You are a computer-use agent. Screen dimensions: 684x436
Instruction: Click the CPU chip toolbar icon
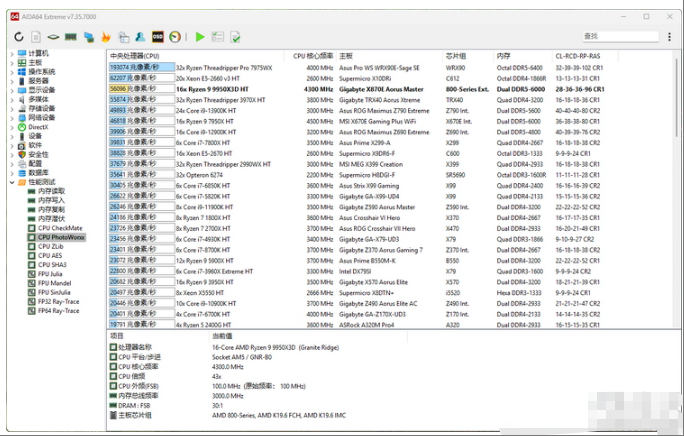pos(53,37)
